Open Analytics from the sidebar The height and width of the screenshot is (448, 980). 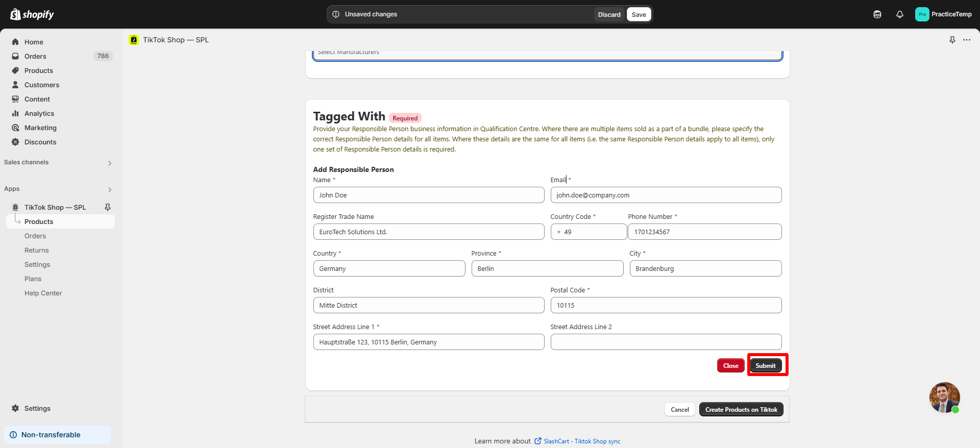39,113
